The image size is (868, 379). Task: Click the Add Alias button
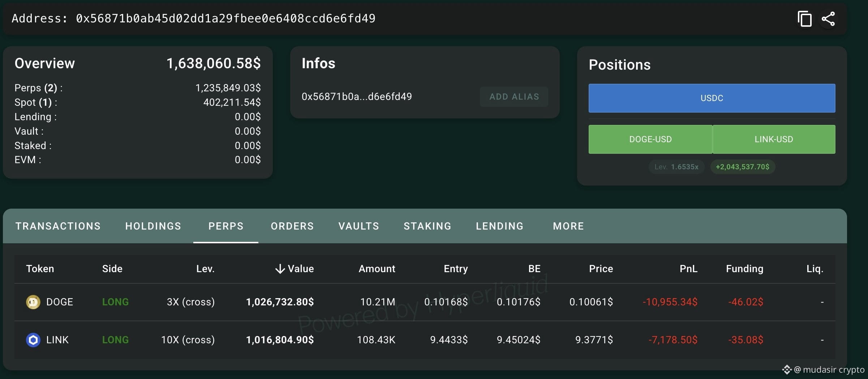point(514,97)
